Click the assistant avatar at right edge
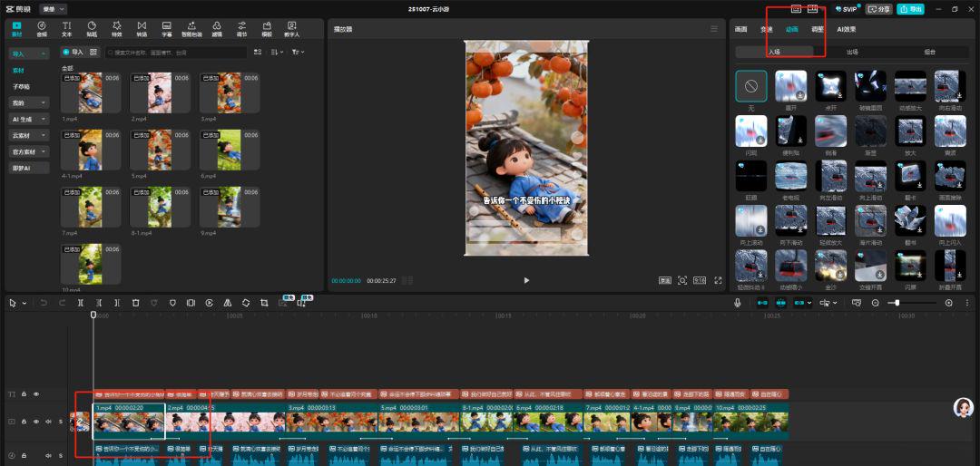The width and height of the screenshot is (980, 466). pyautogui.click(x=963, y=407)
